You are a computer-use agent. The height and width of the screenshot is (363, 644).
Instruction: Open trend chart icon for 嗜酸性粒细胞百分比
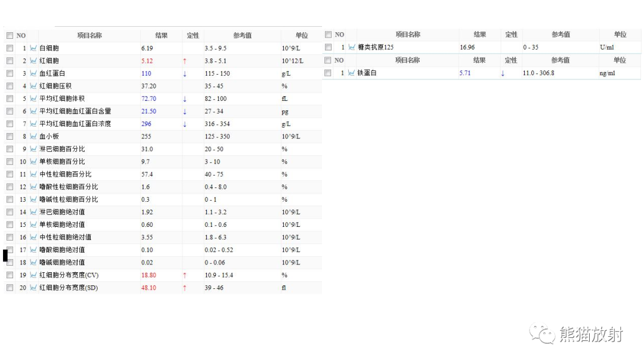(x=33, y=187)
